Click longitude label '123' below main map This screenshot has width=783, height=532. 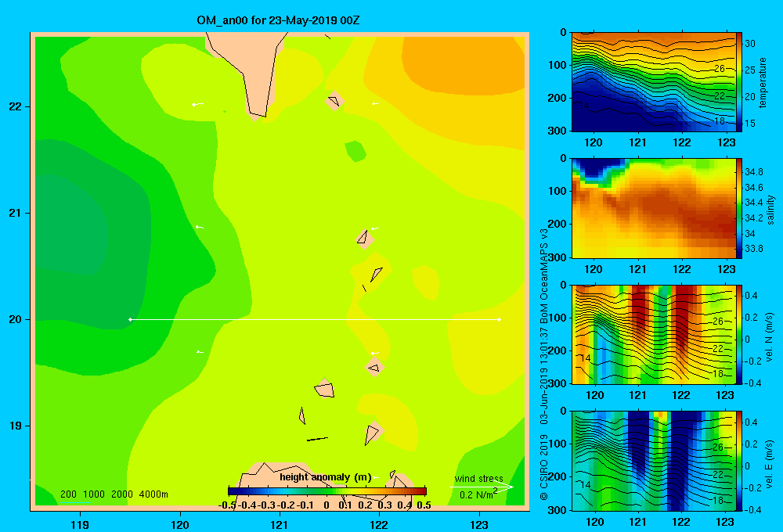479,525
